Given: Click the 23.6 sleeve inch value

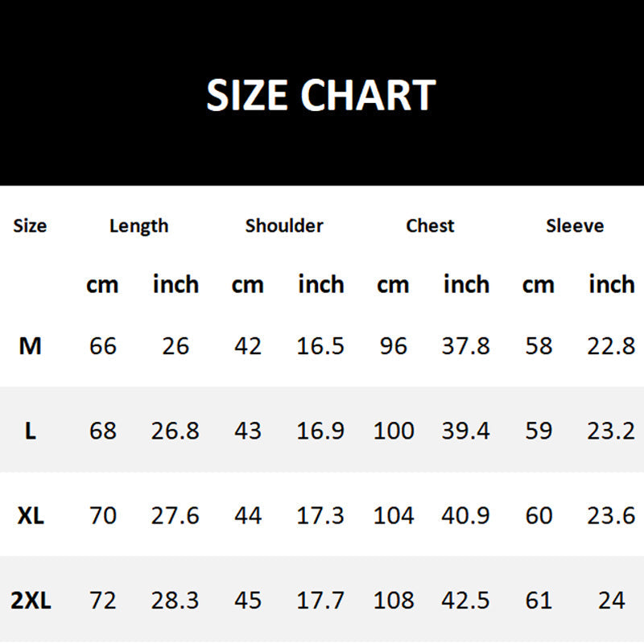Looking at the screenshot, I should coord(611,515).
